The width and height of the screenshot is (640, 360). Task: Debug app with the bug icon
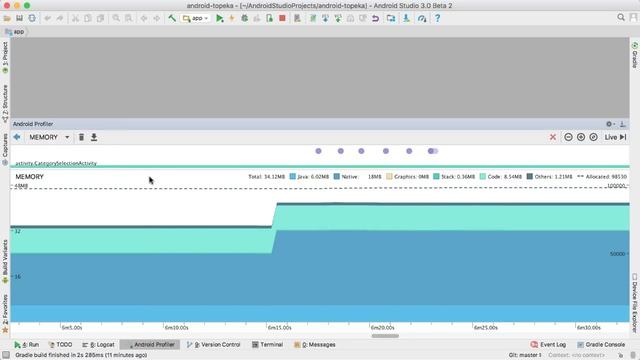(x=244, y=18)
